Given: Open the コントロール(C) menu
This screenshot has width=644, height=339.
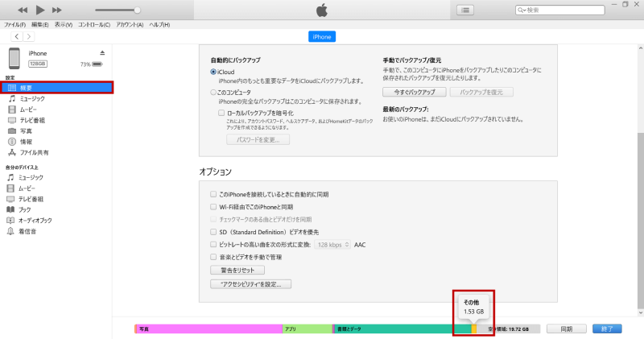Looking at the screenshot, I should (x=94, y=25).
